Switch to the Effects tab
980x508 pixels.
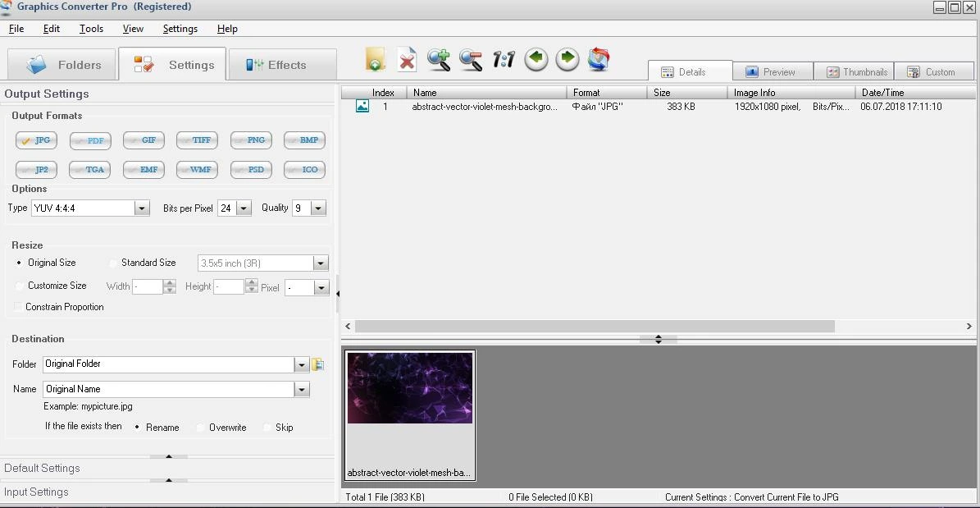pos(282,65)
